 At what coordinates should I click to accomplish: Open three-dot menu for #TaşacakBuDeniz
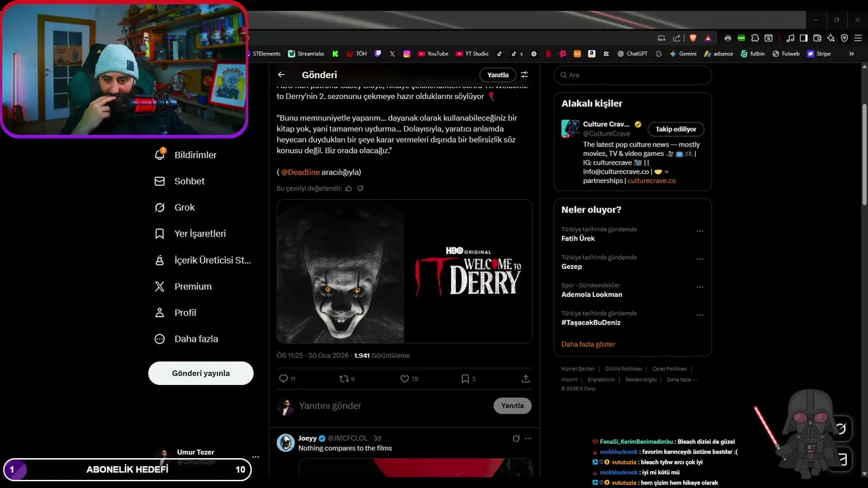click(700, 315)
